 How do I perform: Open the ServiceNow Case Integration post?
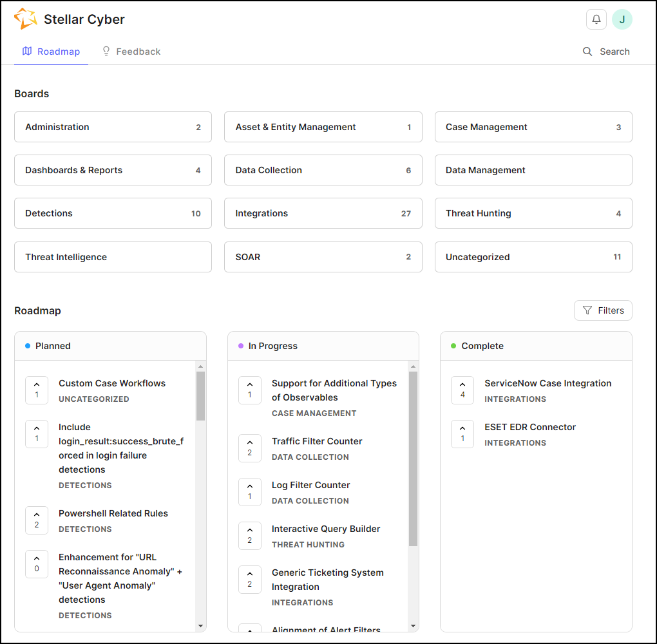[547, 383]
